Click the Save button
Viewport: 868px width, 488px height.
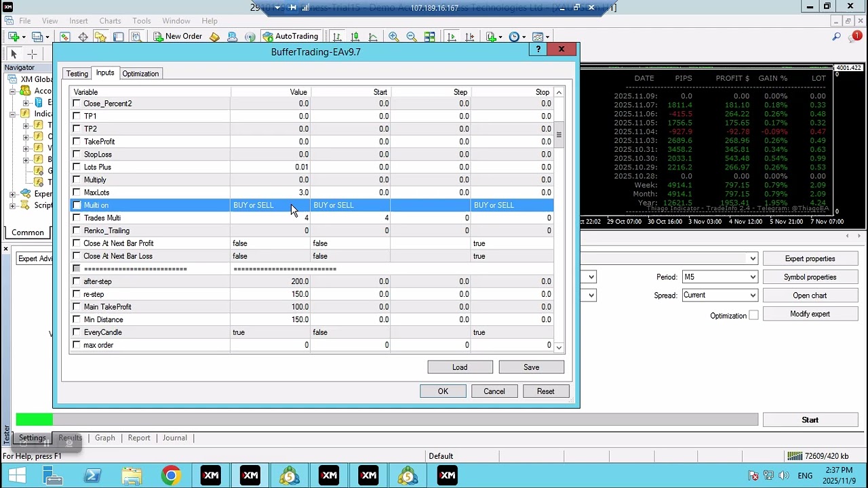pyautogui.click(x=531, y=367)
